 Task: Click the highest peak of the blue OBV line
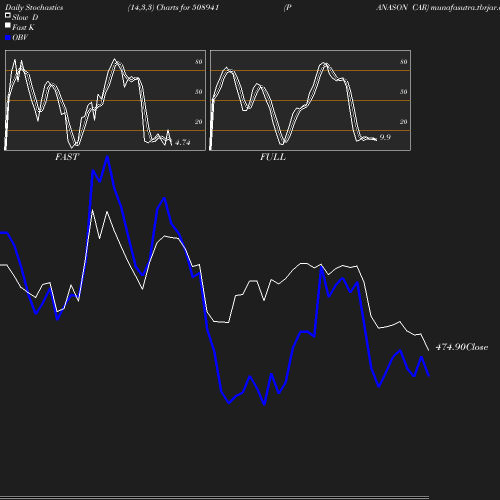pos(107,157)
